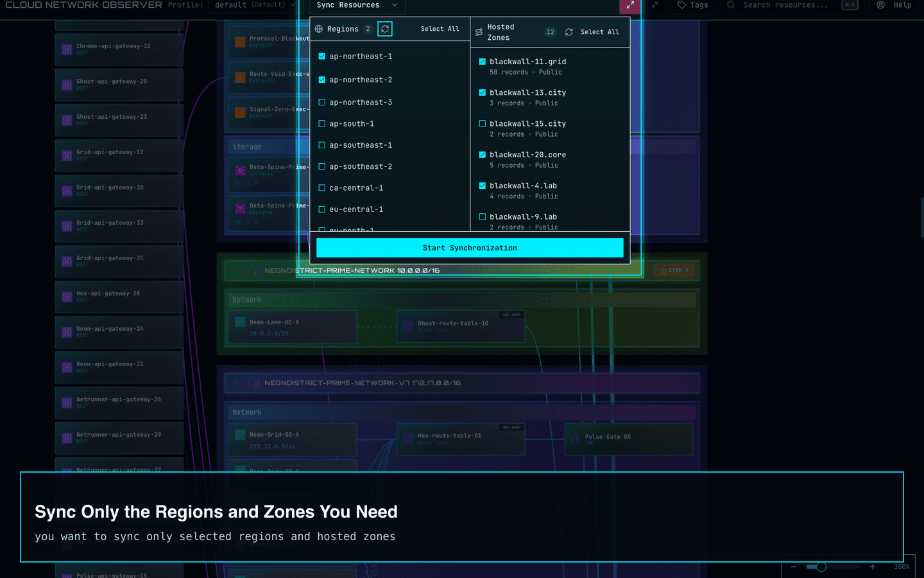924x578 pixels.
Task: Click the pink expand-view icon in the toolbar
Action: 629,5
